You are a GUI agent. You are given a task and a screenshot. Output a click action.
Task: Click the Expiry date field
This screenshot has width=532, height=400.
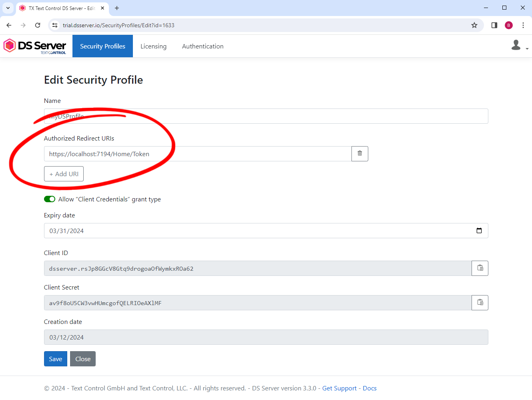[266, 231]
